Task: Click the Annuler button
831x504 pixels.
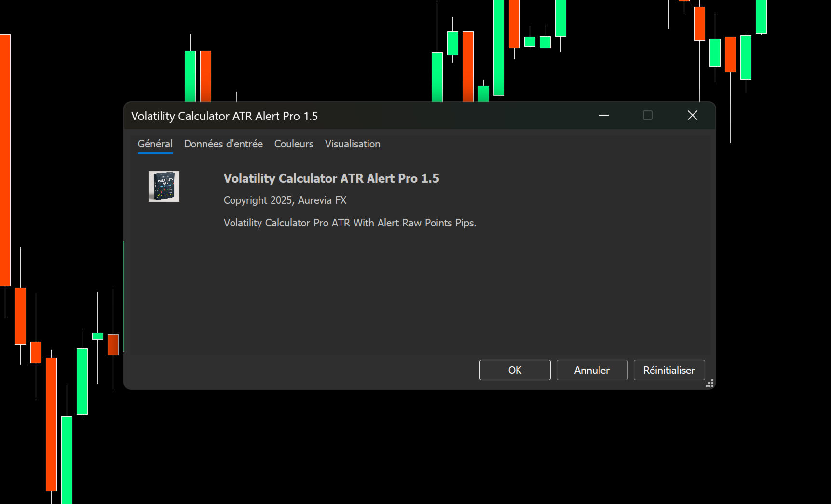Action: tap(592, 370)
